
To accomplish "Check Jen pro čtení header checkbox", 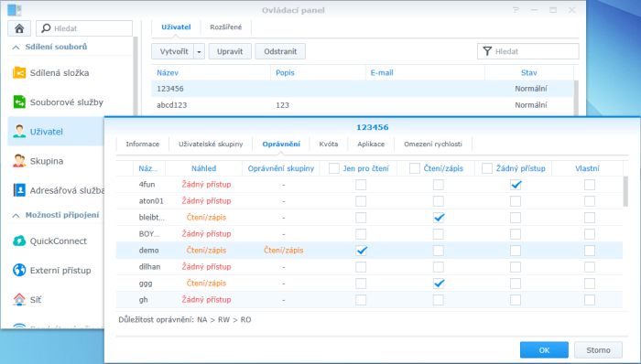I will click(x=334, y=168).
